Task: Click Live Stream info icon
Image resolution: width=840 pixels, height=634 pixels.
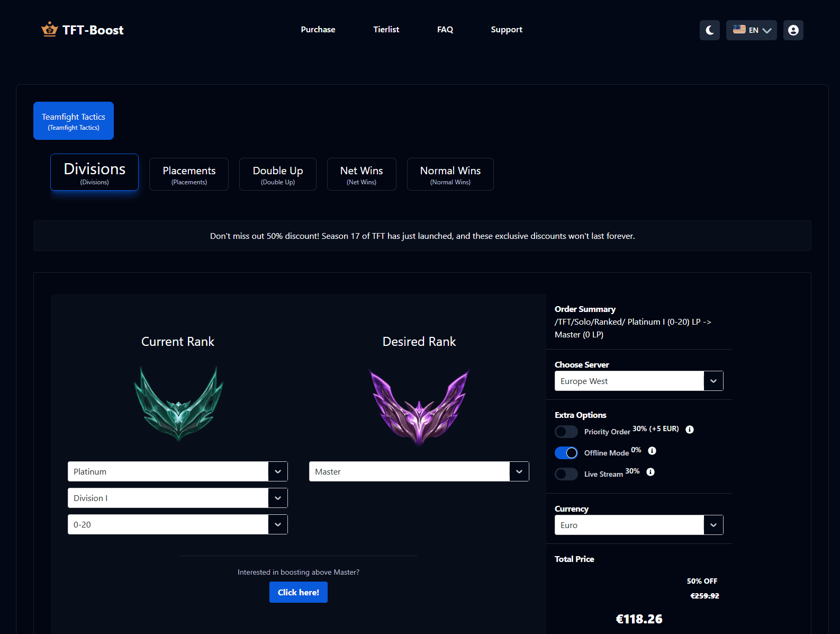Action: tap(651, 472)
